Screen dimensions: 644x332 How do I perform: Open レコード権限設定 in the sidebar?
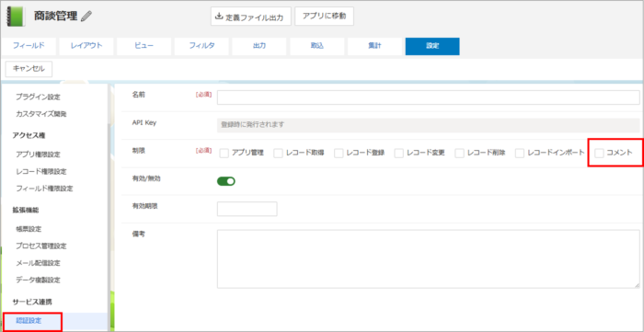[41, 171]
